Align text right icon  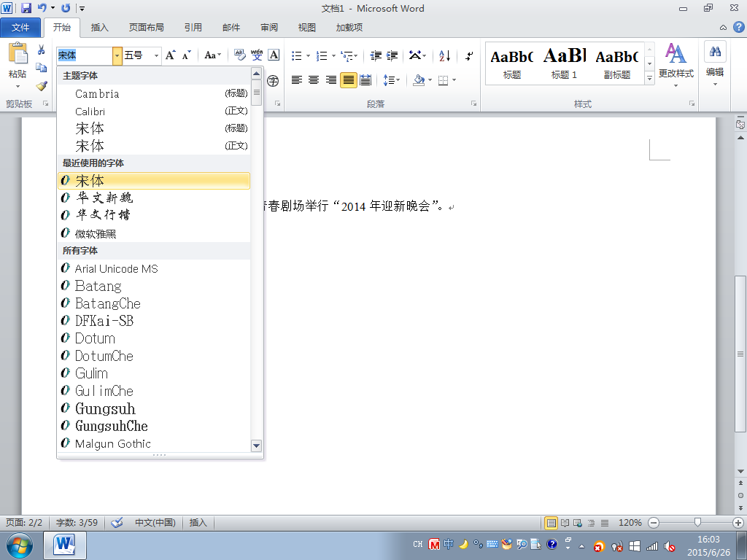331,80
